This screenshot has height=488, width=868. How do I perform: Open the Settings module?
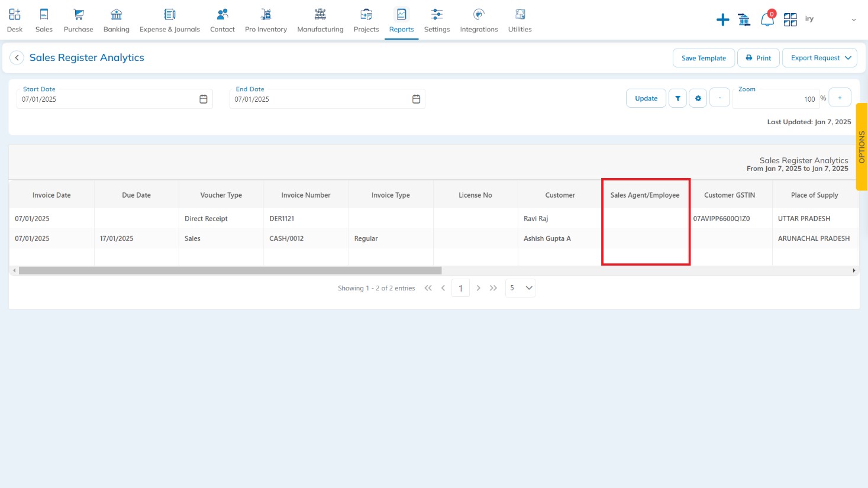click(x=437, y=20)
